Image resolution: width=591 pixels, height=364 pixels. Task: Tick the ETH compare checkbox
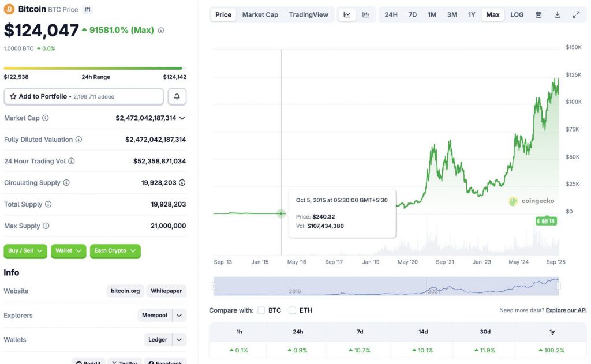(293, 310)
